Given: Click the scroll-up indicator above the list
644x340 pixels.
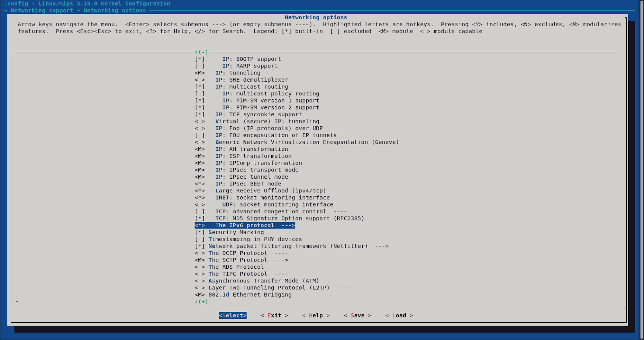Looking at the screenshot, I should [201, 52].
